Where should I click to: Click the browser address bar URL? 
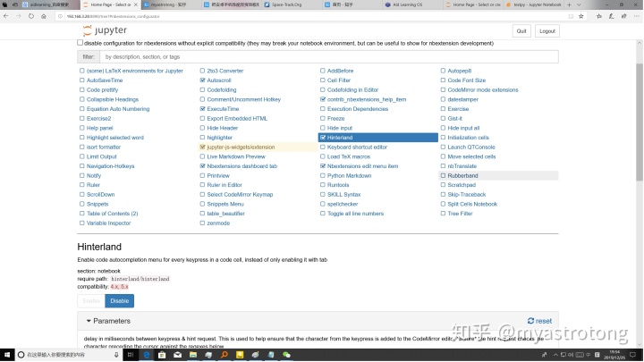coord(113,16)
